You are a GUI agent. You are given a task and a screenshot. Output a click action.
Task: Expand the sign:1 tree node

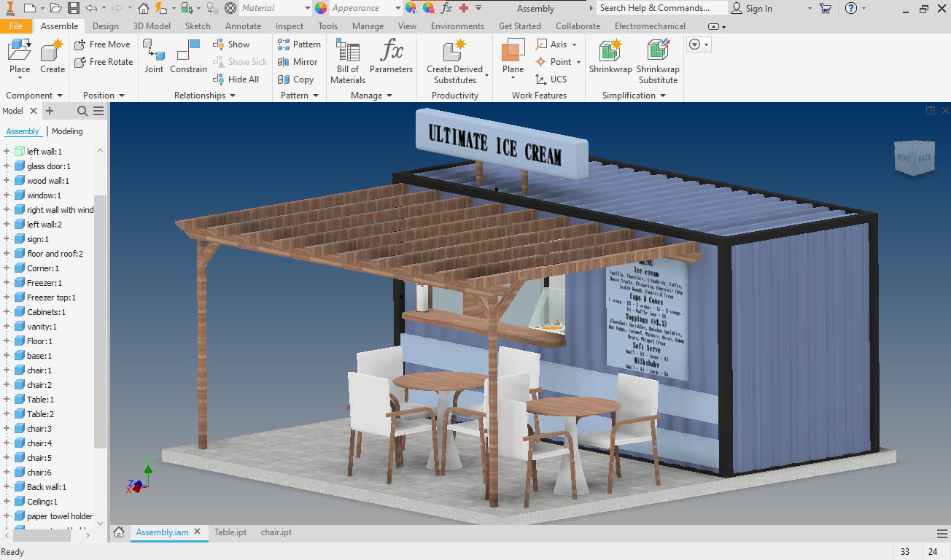pyautogui.click(x=6, y=239)
